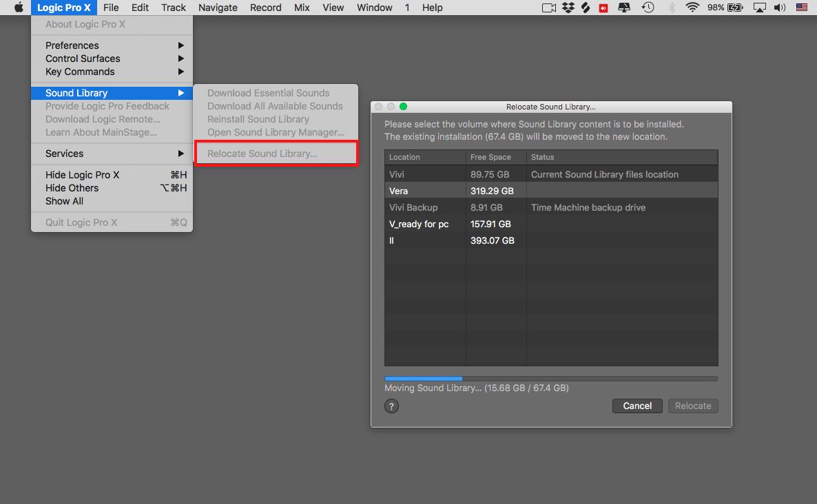Screen dimensions: 817x504
Task: Expand the Control Surfaces submenu
Action: pos(112,59)
